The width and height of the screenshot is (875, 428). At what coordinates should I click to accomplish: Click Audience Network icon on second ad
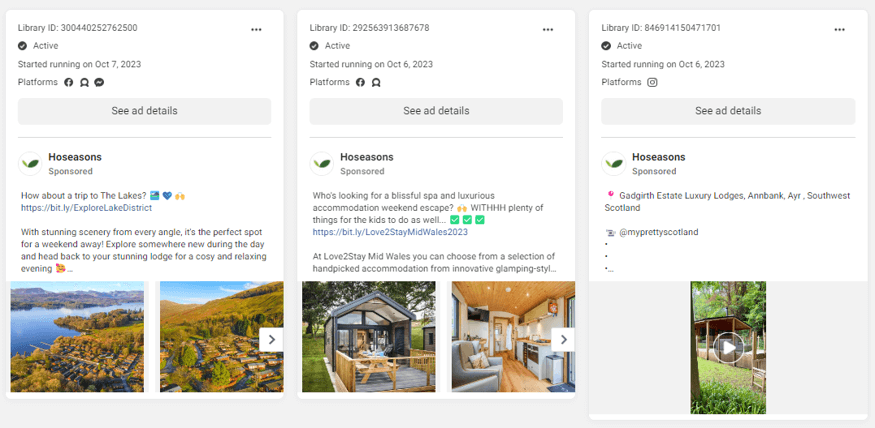(x=376, y=82)
